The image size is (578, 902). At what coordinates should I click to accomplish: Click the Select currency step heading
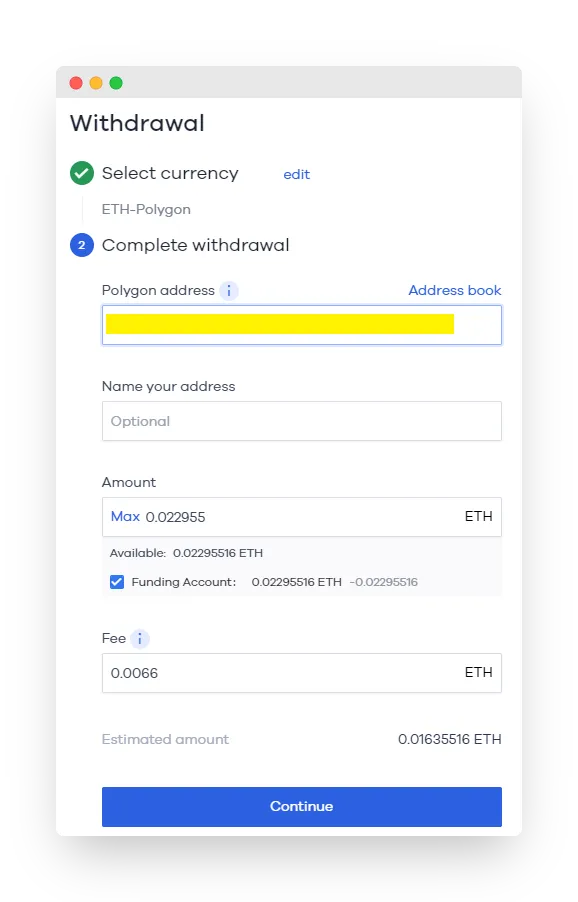170,173
